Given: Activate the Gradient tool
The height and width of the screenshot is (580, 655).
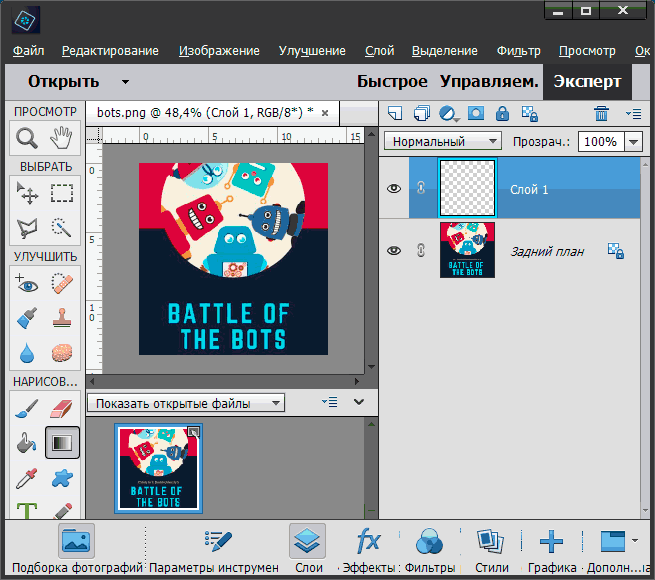Looking at the screenshot, I should tap(62, 442).
